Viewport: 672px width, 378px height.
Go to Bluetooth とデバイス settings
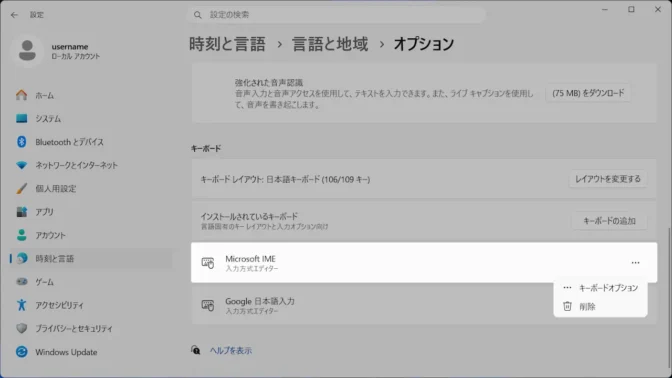91,142
